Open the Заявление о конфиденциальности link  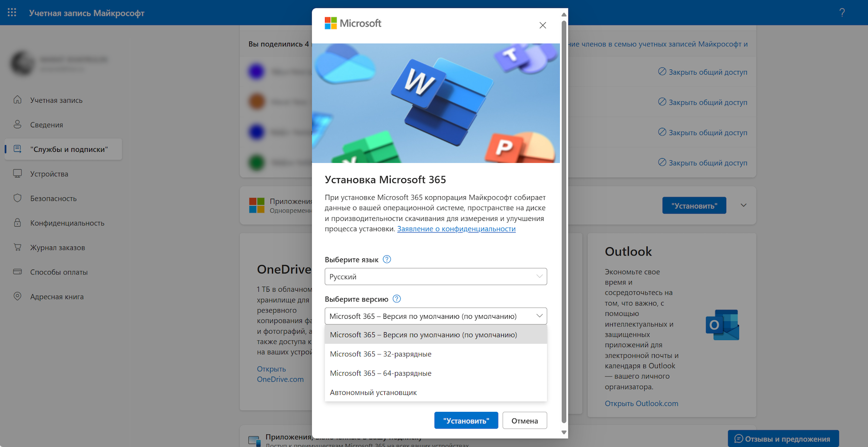coord(456,229)
